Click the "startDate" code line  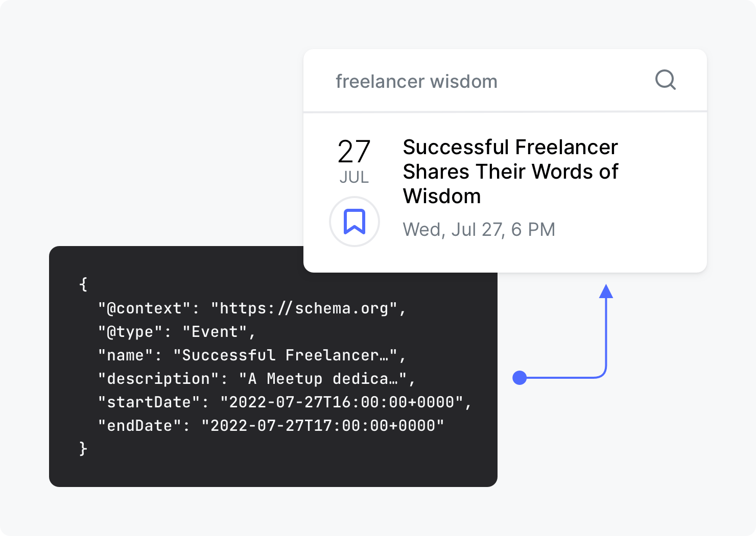point(285,402)
